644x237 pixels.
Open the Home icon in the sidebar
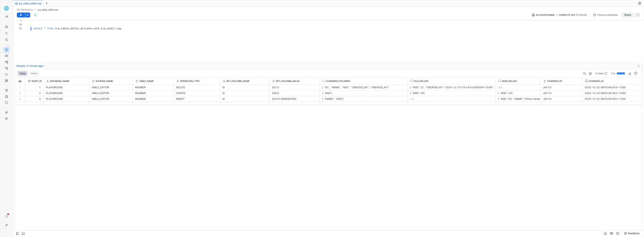tap(6, 26)
